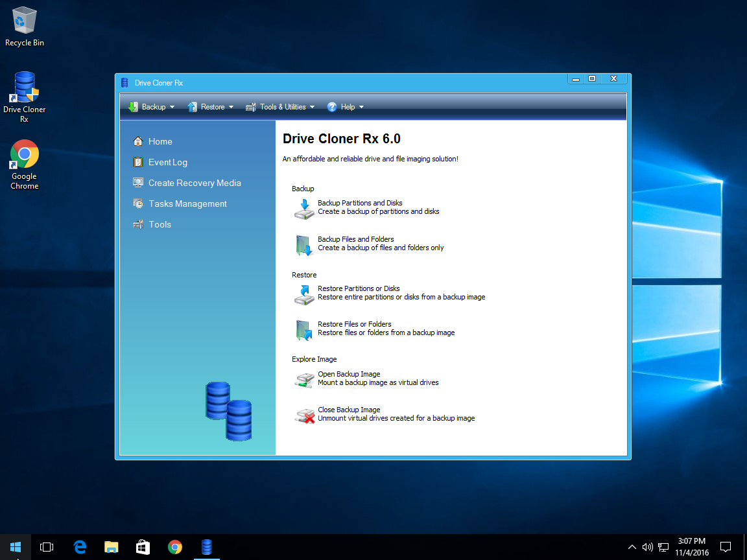Expand the Backup dropdown menu
The image size is (747, 560).
152,107
